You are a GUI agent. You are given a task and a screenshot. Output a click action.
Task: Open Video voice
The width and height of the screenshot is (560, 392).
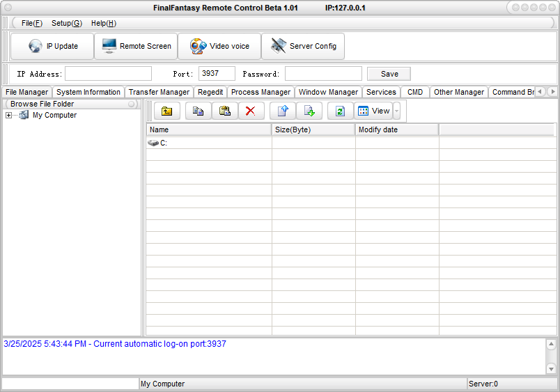tap(219, 47)
